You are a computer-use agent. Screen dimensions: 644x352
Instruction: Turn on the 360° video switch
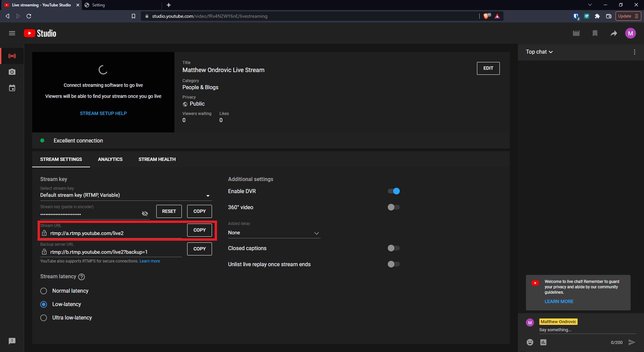click(x=394, y=207)
